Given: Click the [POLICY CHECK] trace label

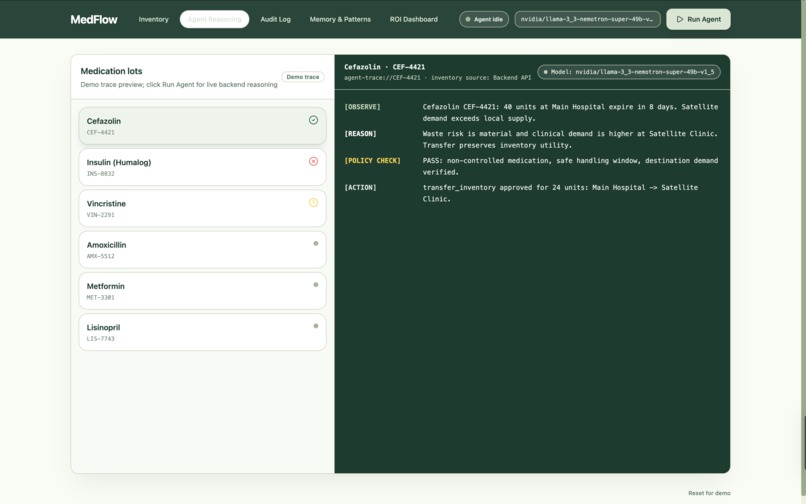Looking at the screenshot, I should click(372, 160).
